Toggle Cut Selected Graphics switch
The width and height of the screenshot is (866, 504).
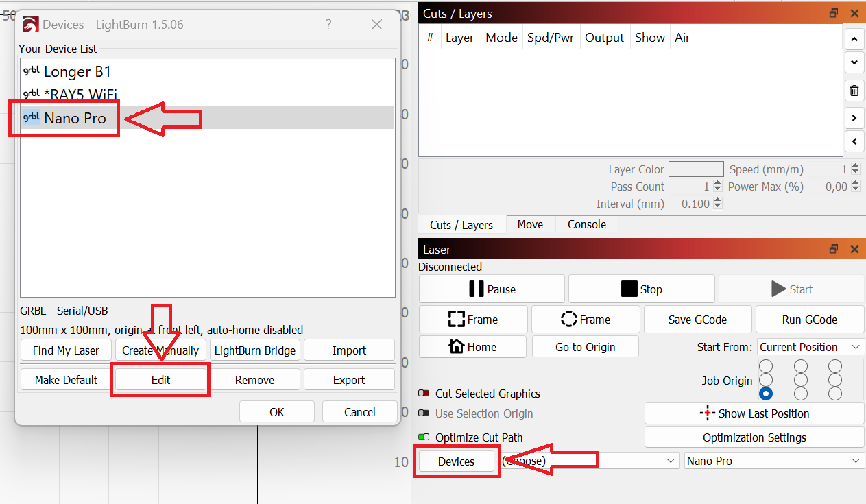[x=424, y=394]
